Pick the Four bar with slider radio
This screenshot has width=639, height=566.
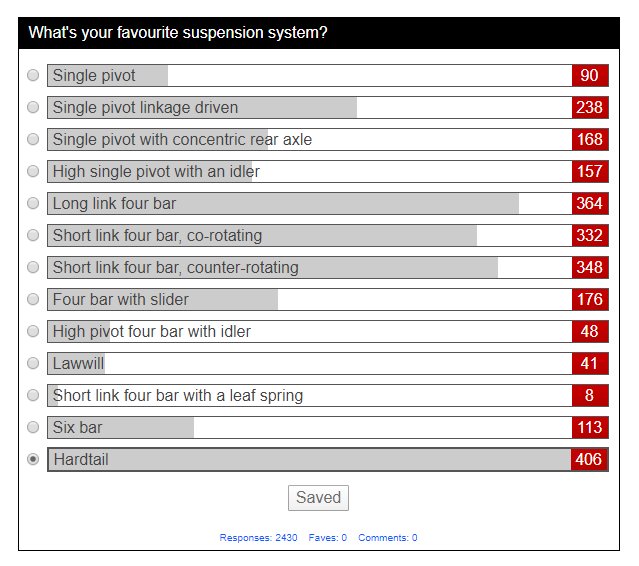pyautogui.click(x=33, y=299)
